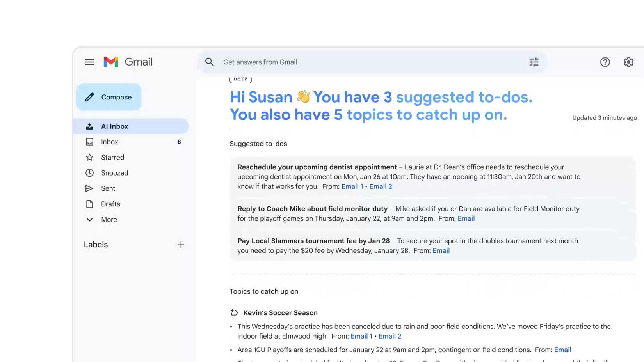Click the Drafts document icon
This screenshot has width=644, height=362.
tap(90, 204)
